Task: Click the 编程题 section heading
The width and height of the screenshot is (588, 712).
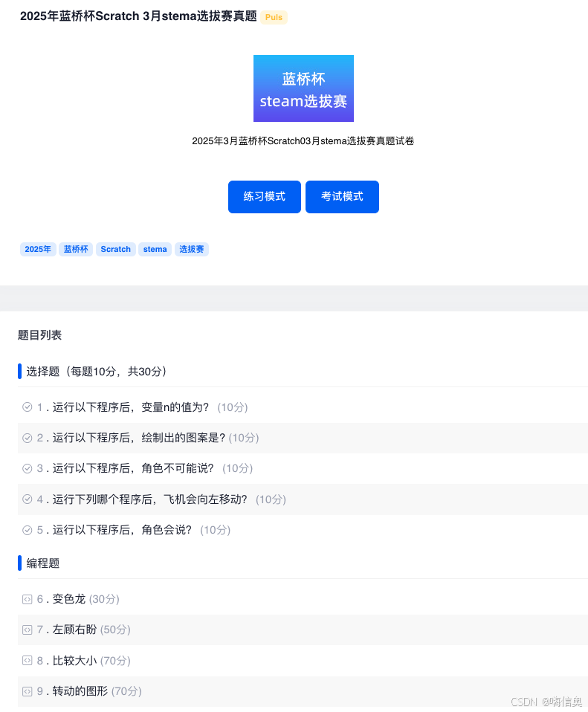Action: click(42, 563)
